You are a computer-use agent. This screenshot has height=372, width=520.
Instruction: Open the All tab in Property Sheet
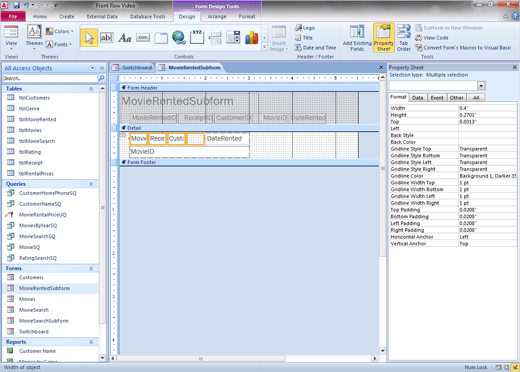(x=476, y=98)
